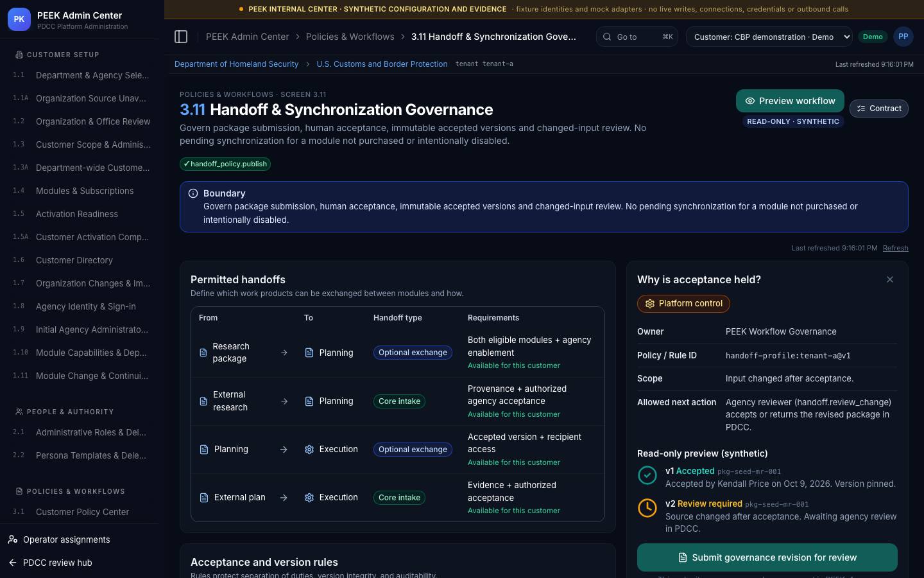This screenshot has height=578, width=924.
Task: Open the PP user avatar
Action: coord(903,37)
